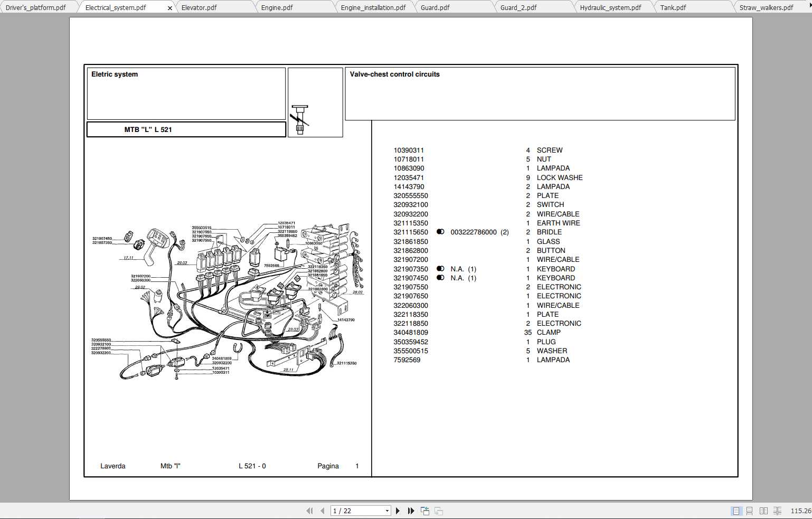812x519 pixels.
Task: Click inside the page number input field
Action: [x=354, y=511]
